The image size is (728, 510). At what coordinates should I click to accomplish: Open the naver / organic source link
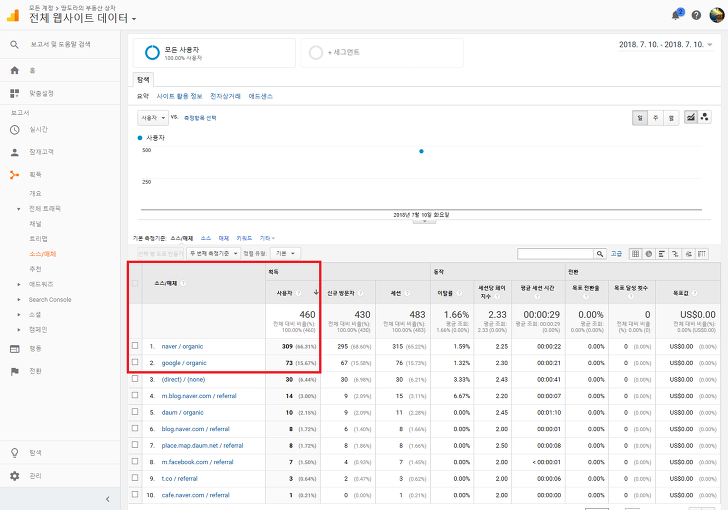click(182, 347)
